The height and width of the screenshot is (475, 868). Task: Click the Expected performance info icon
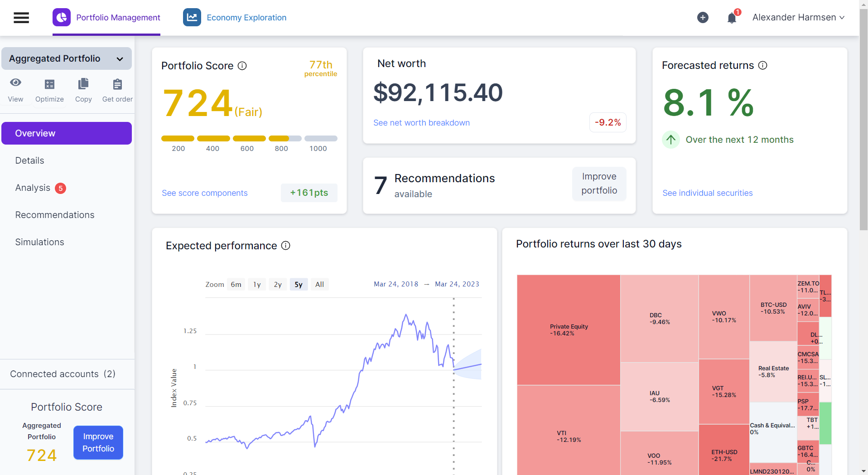click(x=285, y=246)
